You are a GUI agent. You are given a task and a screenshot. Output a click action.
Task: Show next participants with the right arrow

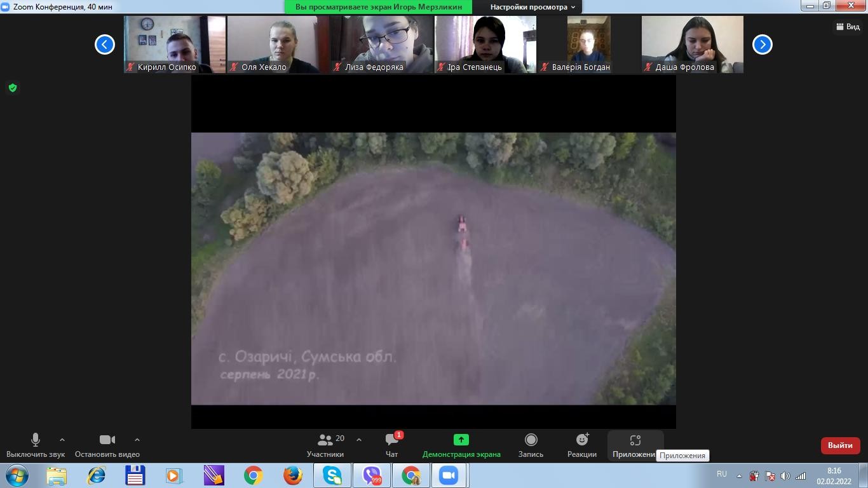point(763,44)
